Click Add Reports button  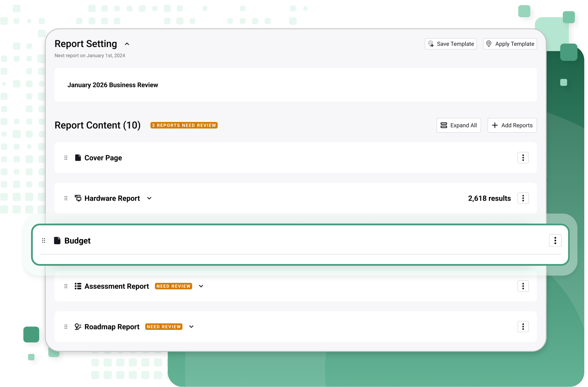click(x=512, y=125)
